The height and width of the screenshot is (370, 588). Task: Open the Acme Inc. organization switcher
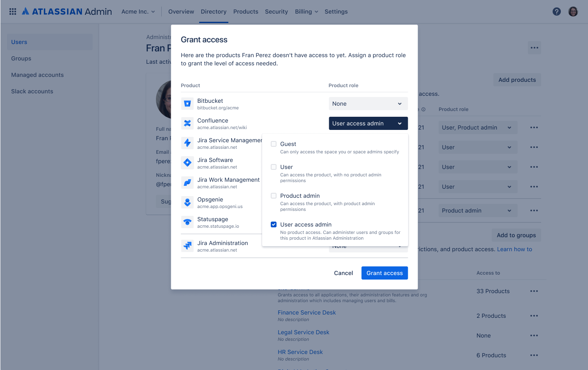pyautogui.click(x=138, y=12)
